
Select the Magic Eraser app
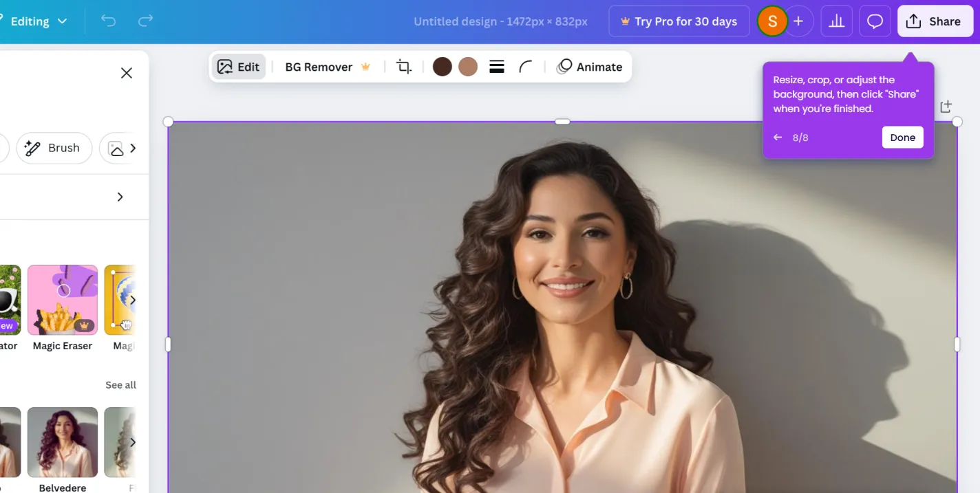(63, 299)
